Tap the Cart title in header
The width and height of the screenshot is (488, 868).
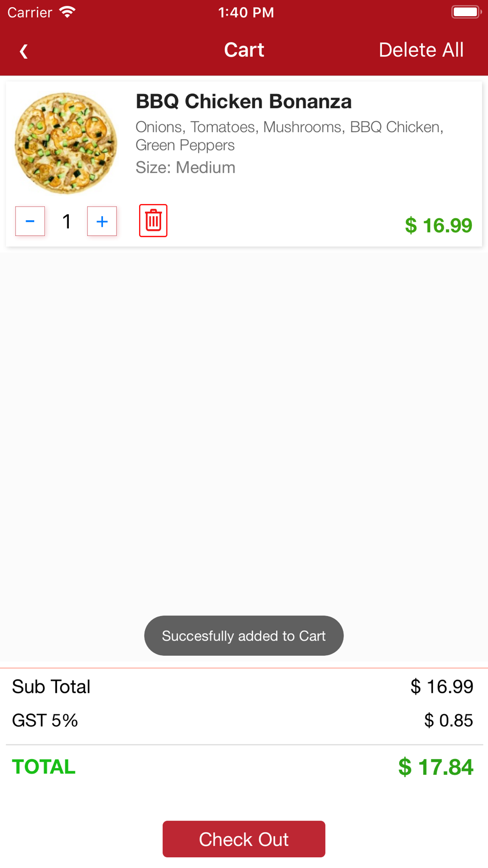click(x=244, y=50)
